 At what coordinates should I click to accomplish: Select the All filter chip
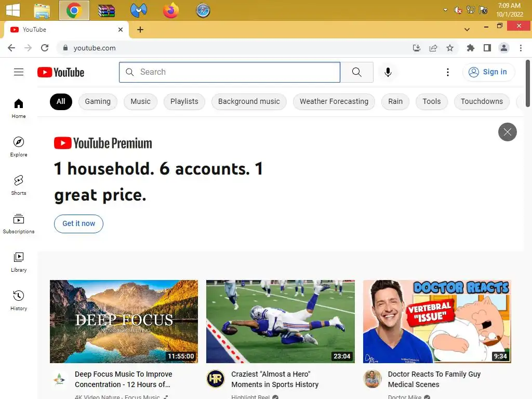point(61,101)
